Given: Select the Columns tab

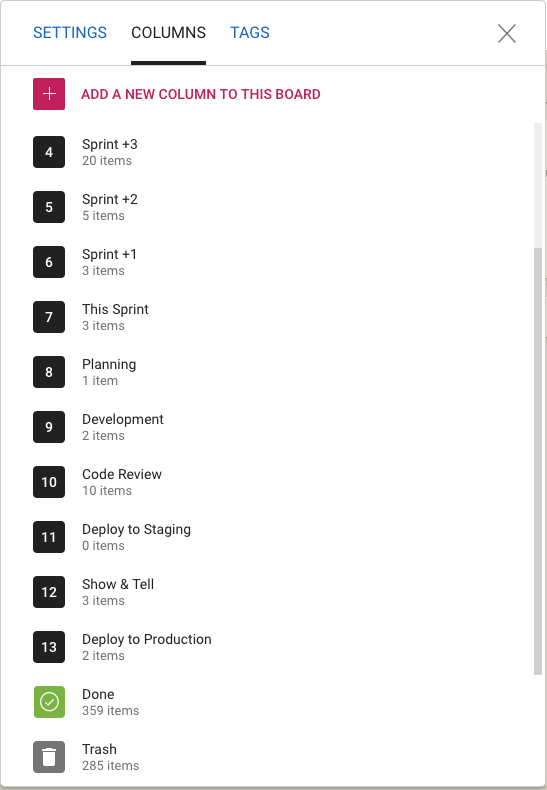Looking at the screenshot, I should pos(168,33).
